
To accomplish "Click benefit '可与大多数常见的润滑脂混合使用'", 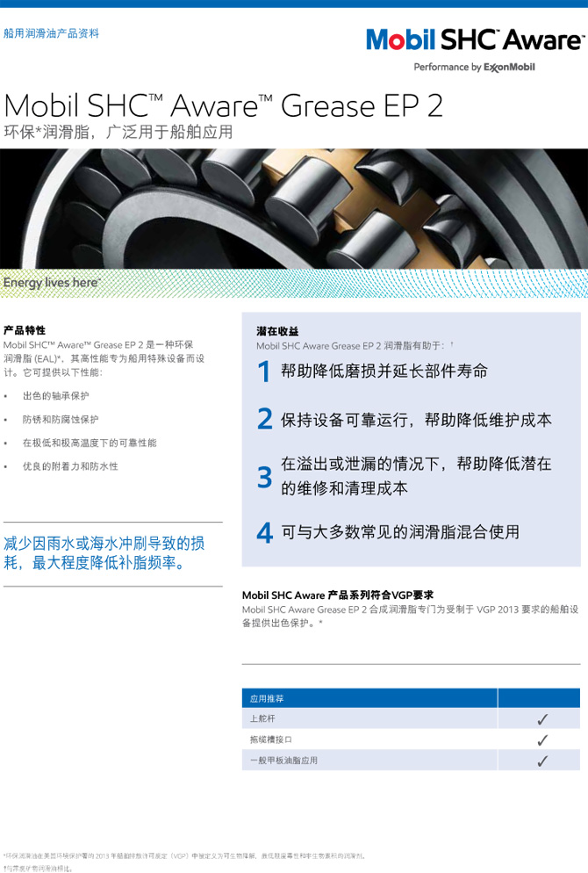I will 400,532.
